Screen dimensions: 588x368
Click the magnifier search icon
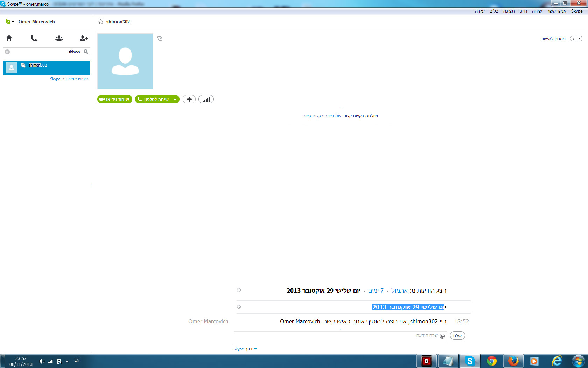(x=86, y=52)
